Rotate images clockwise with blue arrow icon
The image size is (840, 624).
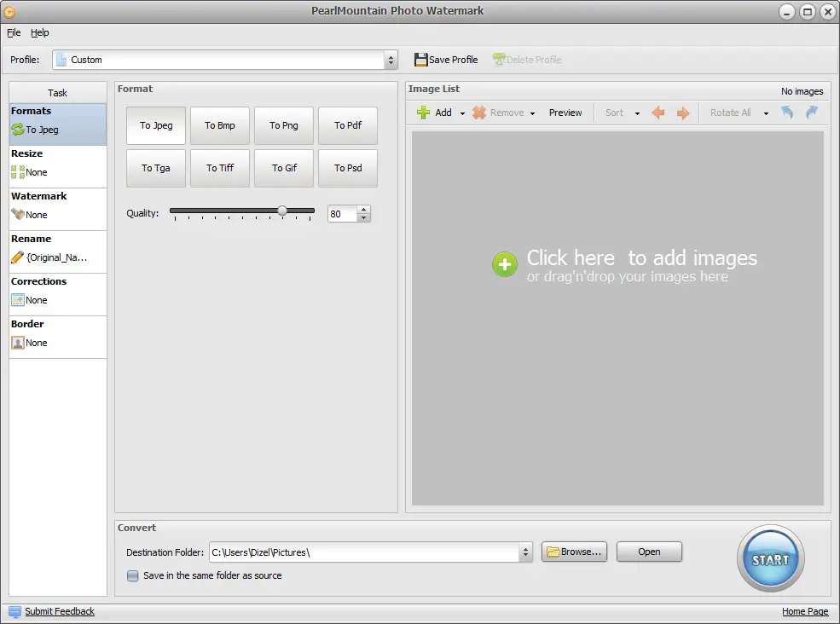(x=812, y=113)
